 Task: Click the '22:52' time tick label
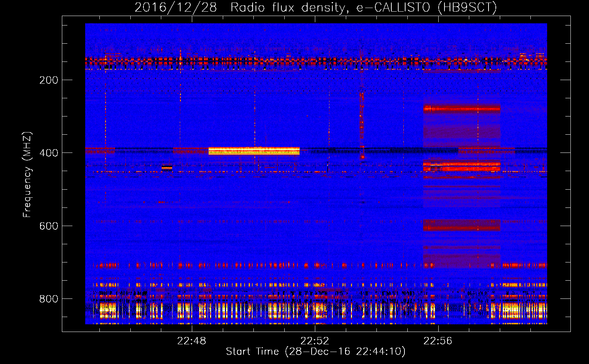click(x=315, y=341)
